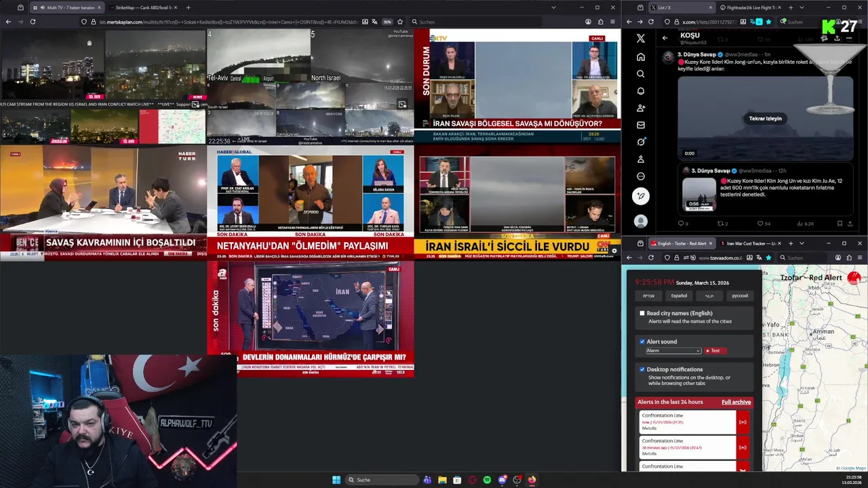Open the KOŞU list more-options dots

848,38
